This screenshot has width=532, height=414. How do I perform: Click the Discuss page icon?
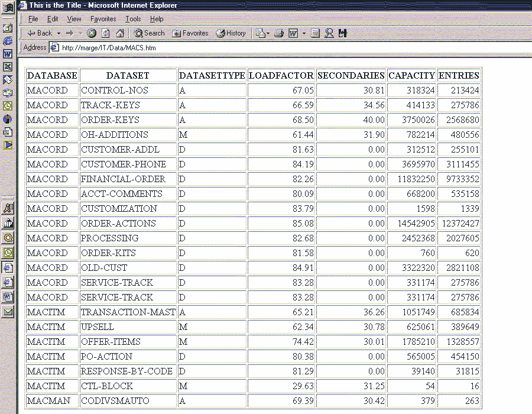point(315,33)
